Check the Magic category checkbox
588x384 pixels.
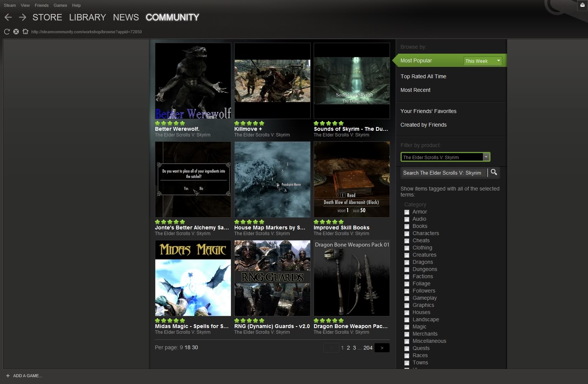pyautogui.click(x=407, y=327)
